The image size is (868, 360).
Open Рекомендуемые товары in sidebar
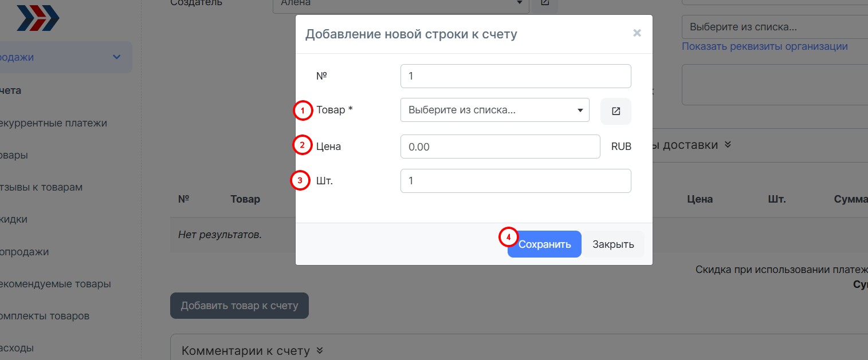click(56, 284)
